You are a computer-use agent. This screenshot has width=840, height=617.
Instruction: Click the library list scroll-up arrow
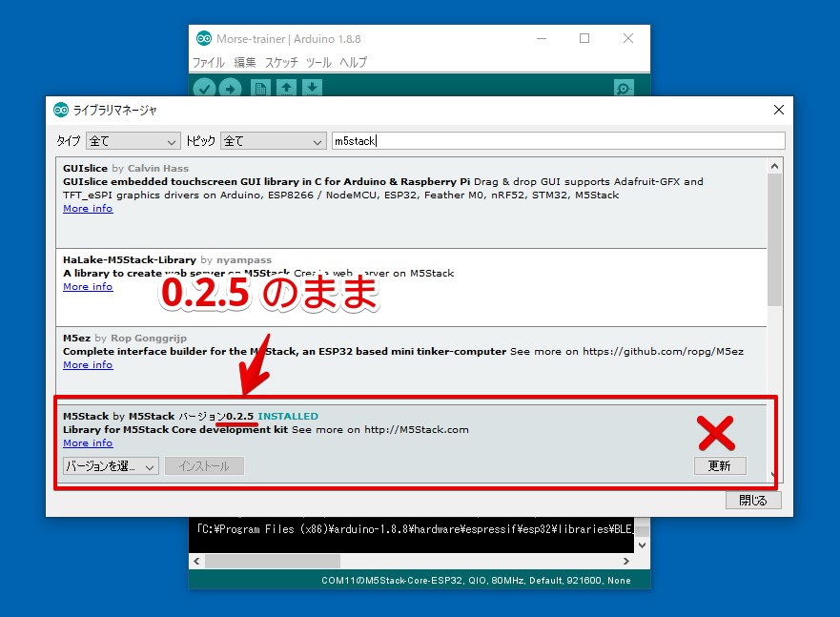pos(774,166)
